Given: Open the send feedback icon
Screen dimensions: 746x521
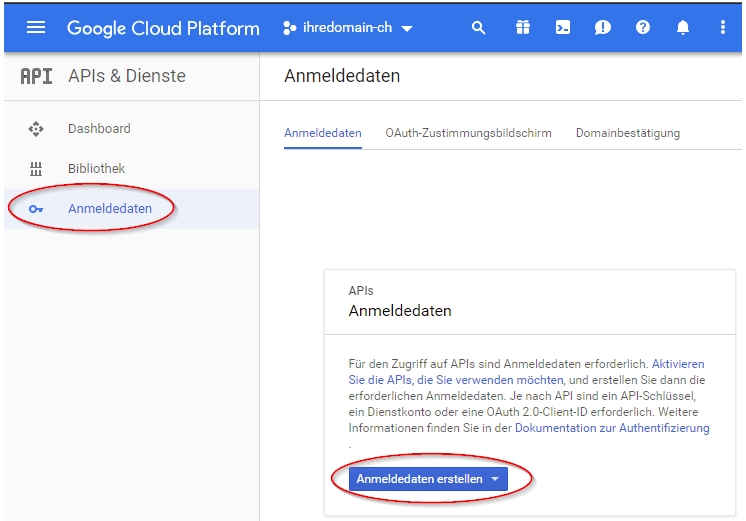Looking at the screenshot, I should click(x=602, y=28).
